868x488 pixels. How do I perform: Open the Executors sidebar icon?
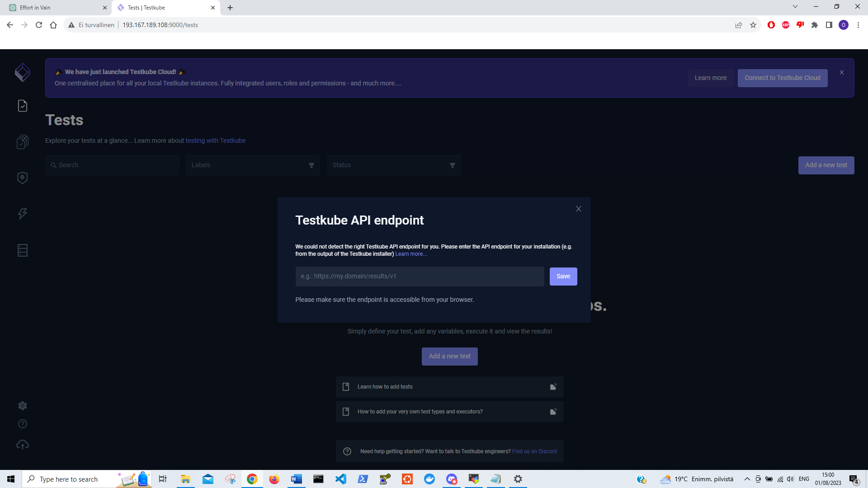[x=23, y=178]
